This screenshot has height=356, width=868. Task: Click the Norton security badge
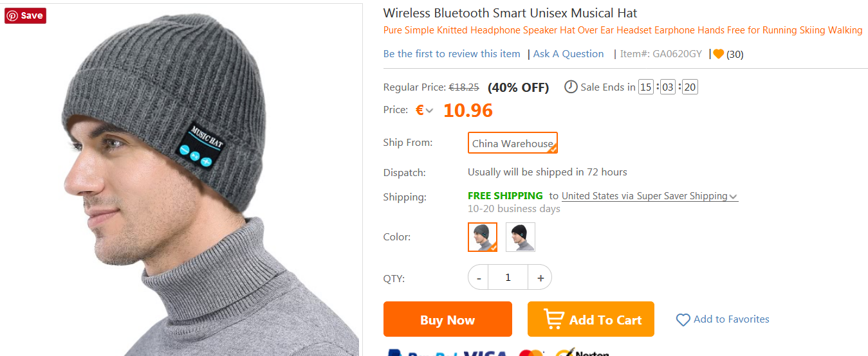582,353
